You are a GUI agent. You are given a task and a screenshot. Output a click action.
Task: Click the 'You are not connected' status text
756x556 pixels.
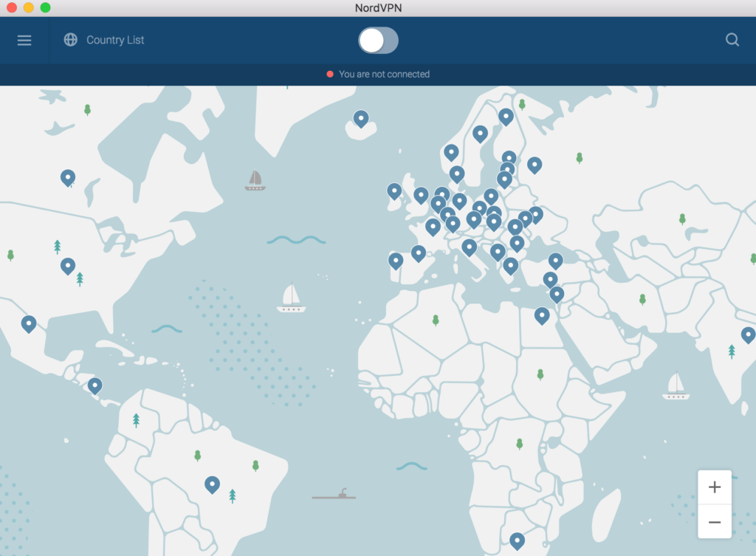pyautogui.click(x=384, y=75)
